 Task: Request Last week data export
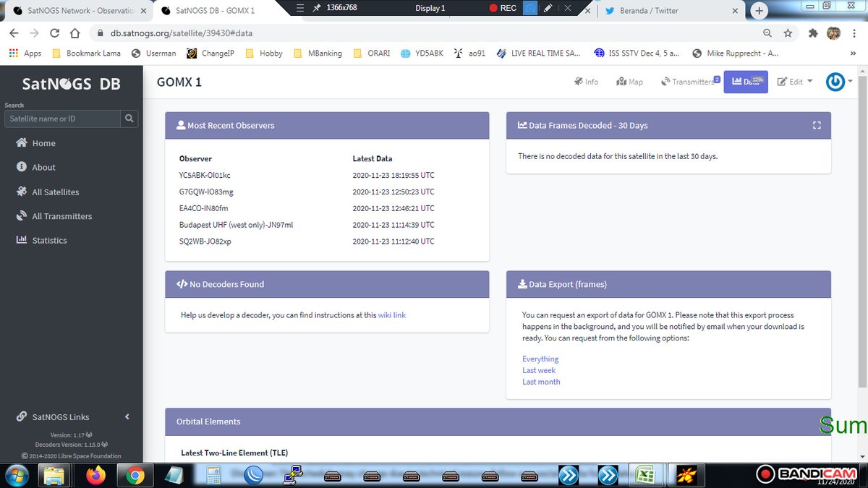pos(539,370)
